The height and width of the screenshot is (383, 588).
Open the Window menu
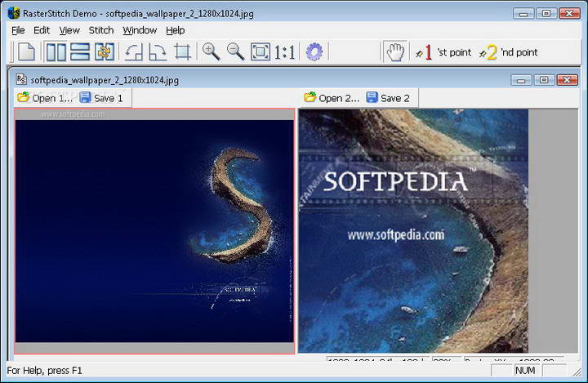pos(140,30)
